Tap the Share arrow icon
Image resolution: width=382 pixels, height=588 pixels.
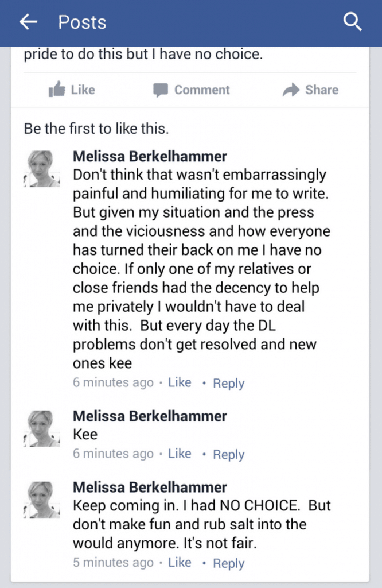(x=291, y=90)
